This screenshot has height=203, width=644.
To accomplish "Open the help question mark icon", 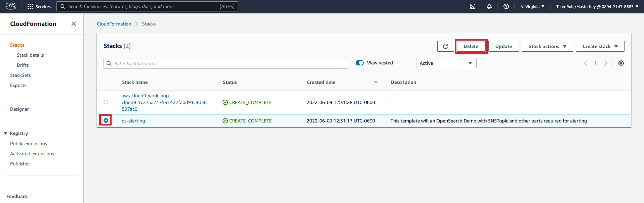I will pyautogui.click(x=506, y=6).
